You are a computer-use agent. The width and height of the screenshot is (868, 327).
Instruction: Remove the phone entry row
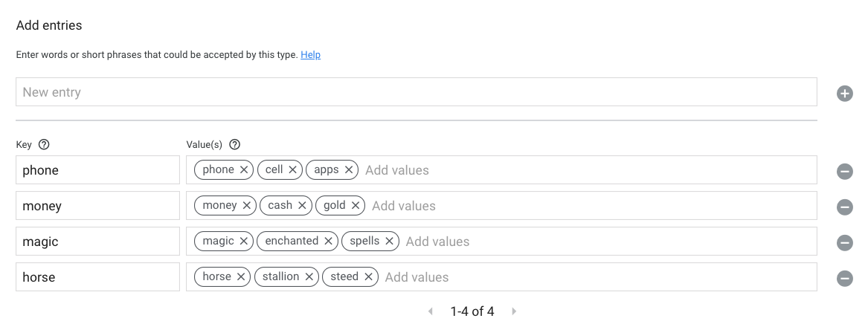coord(844,172)
